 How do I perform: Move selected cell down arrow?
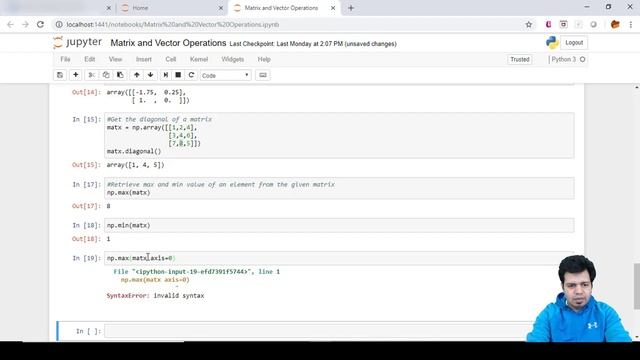click(151, 75)
